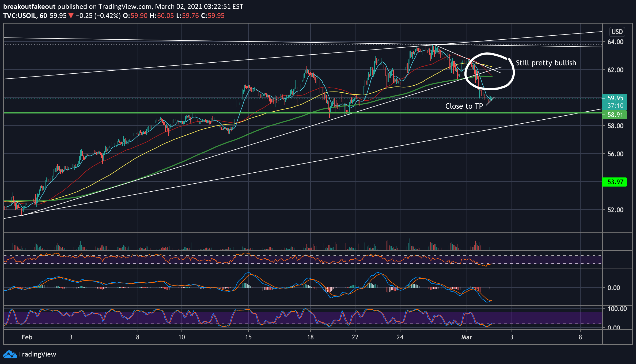Click the 'Close to TP' annotation text
636x364 pixels.
tap(464, 106)
